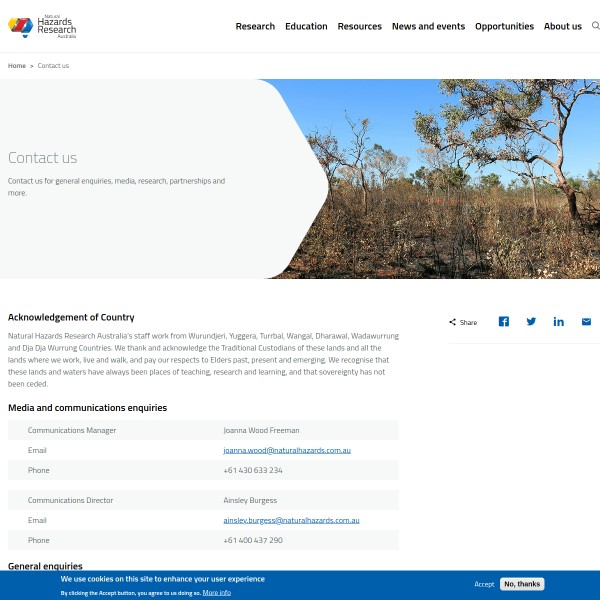Expand News and events menu

[428, 26]
